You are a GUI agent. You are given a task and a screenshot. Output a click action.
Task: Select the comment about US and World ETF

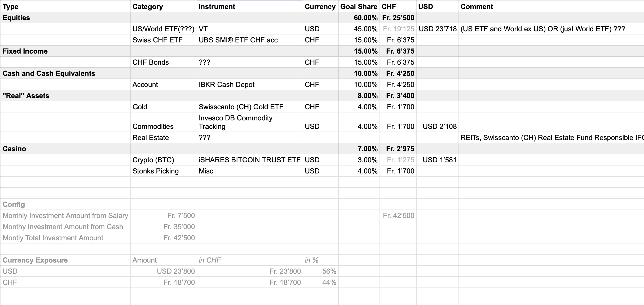pyautogui.click(x=542, y=29)
